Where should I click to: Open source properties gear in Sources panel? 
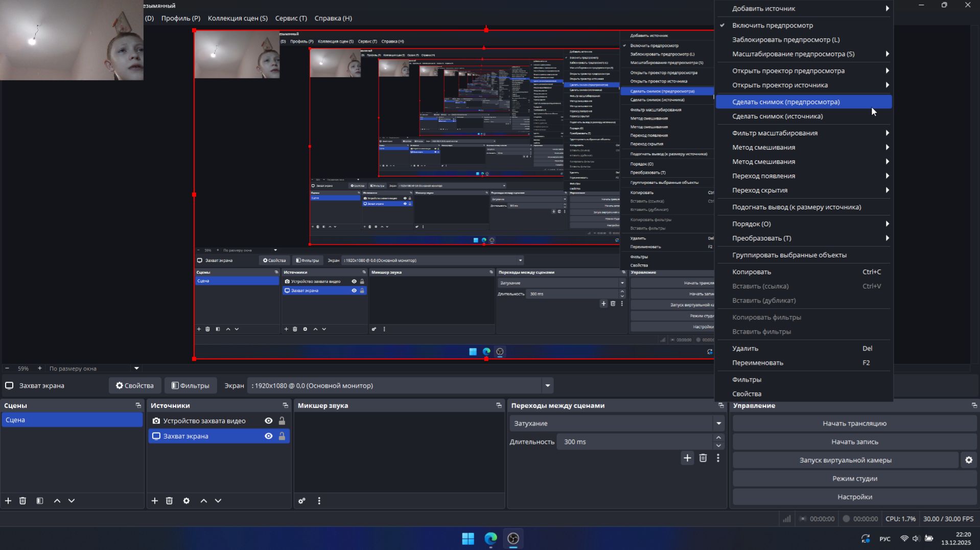[186, 501]
